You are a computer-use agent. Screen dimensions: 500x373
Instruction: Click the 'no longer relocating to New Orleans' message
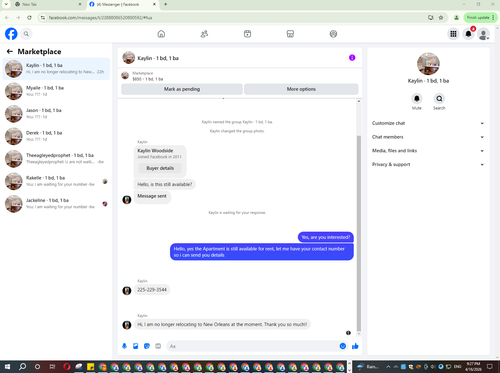tap(222, 324)
